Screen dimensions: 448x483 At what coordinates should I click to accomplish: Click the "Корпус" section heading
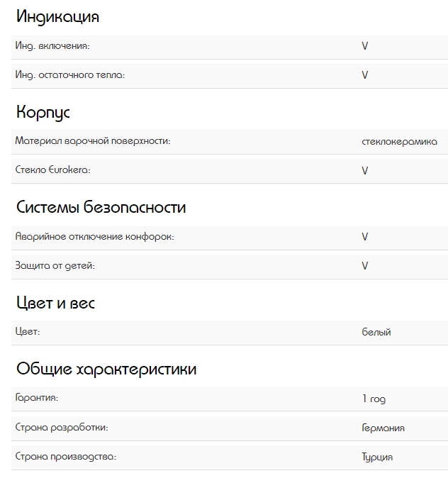coord(43,112)
